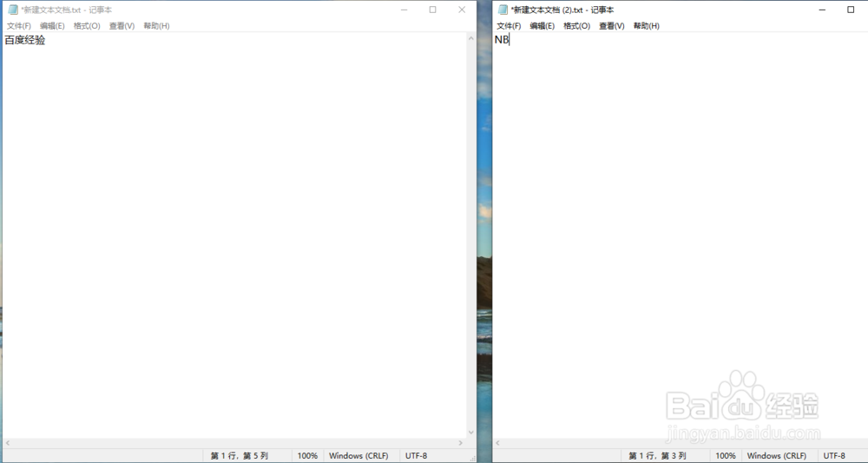868x463 pixels.
Task: Open 文件(F) menu in left Notepad window
Action: 19,26
